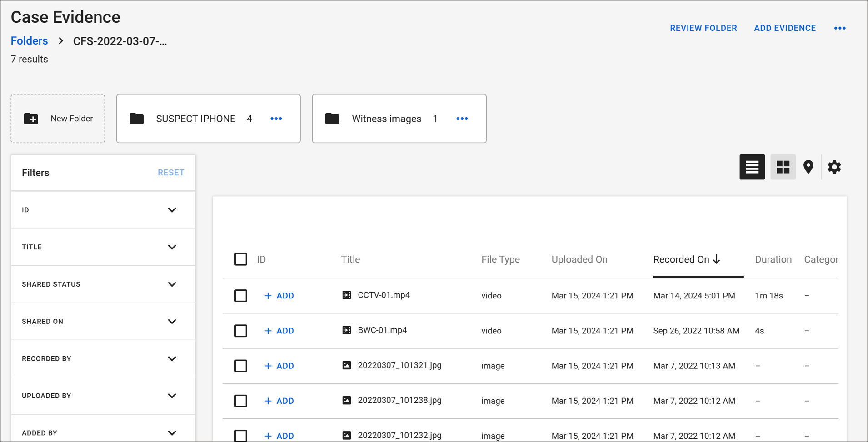Click the ADD EVIDENCE button

pyautogui.click(x=784, y=28)
